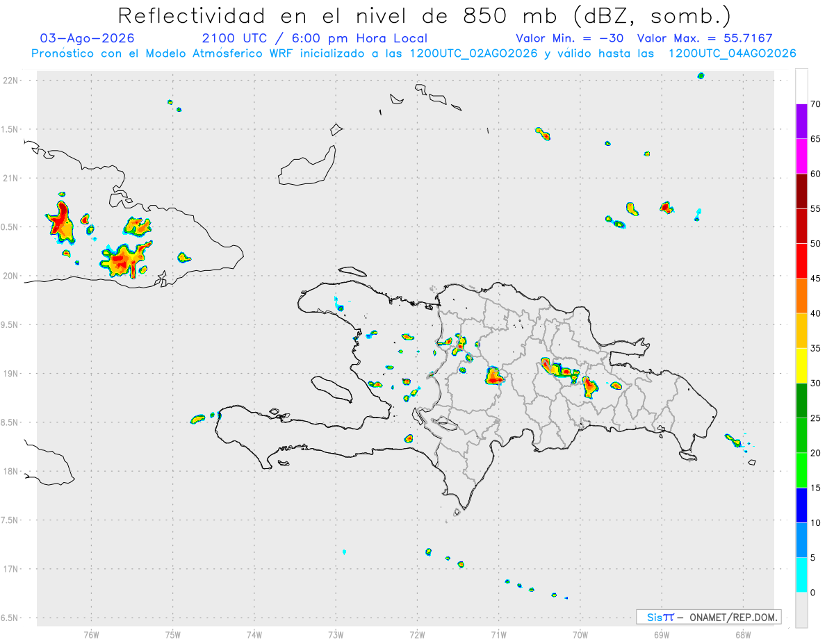The height and width of the screenshot is (644, 834).
Task: Click the '76W' longitude axis label
Action: (x=91, y=634)
